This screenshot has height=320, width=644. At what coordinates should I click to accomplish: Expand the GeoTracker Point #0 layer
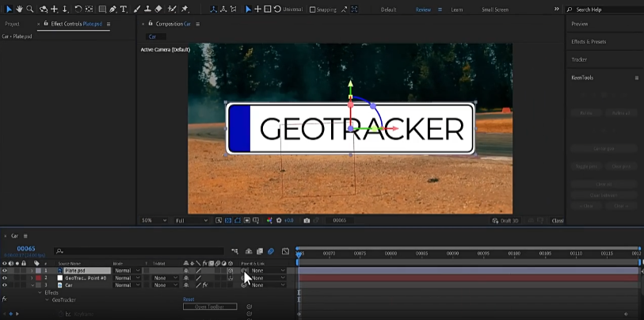click(x=32, y=278)
